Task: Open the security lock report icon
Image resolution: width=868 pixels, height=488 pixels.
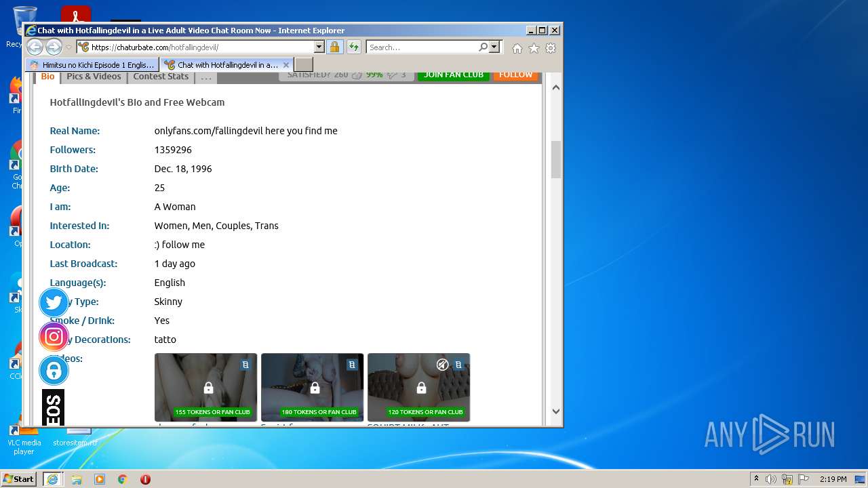Action: [334, 47]
